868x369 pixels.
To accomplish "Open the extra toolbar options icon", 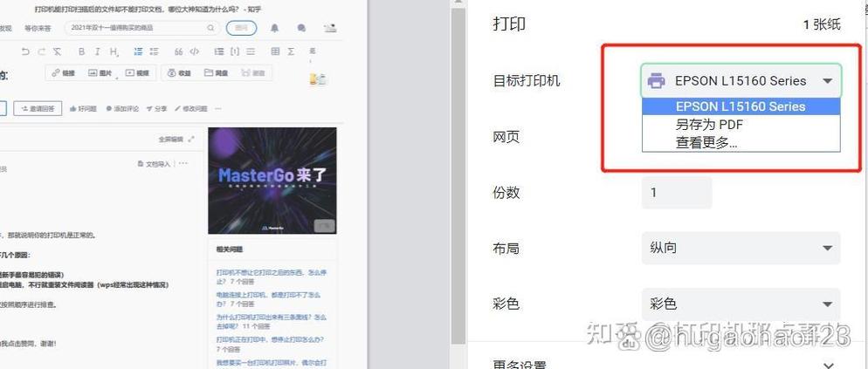I will [x=313, y=51].
